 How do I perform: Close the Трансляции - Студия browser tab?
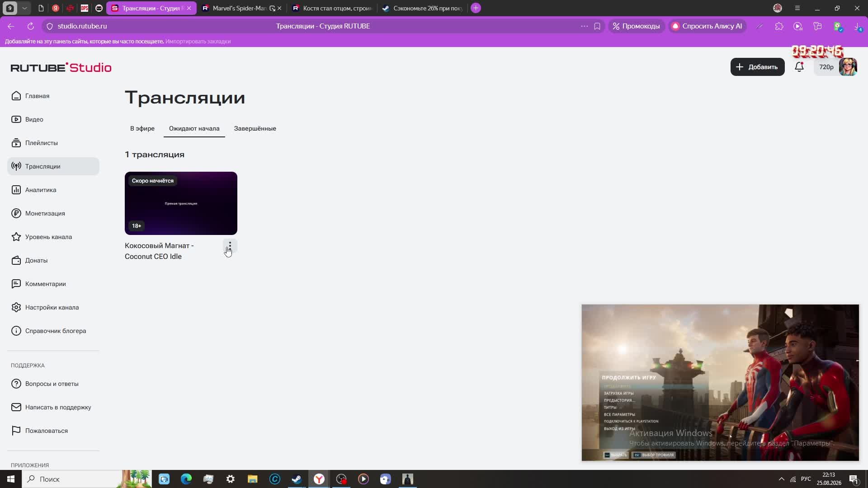click(x=189, y=8)
